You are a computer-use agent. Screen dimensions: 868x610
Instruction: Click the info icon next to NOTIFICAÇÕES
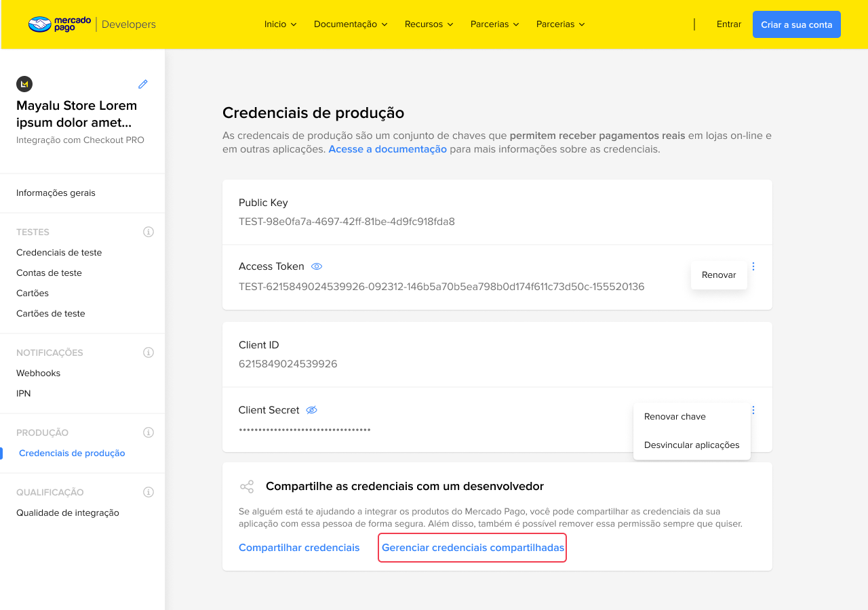(149, 352)
